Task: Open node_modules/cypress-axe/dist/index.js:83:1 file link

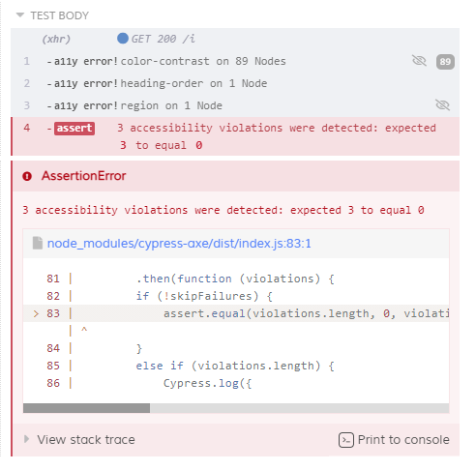Action: 179,244
